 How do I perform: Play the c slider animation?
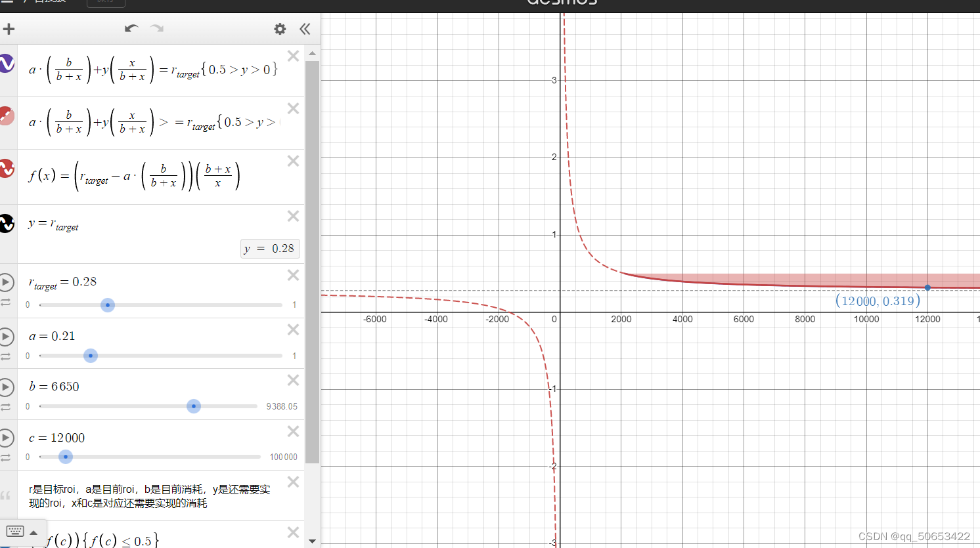[6, 438]
